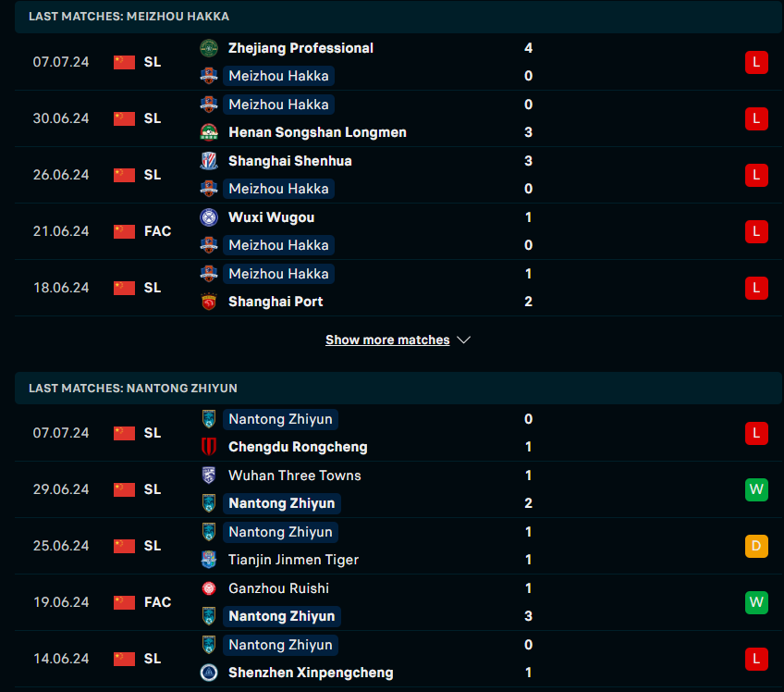Screen dimensions: 784x692
Task: Click the FAC label on the 19.06.24 row
Action: tap(157, 602)
